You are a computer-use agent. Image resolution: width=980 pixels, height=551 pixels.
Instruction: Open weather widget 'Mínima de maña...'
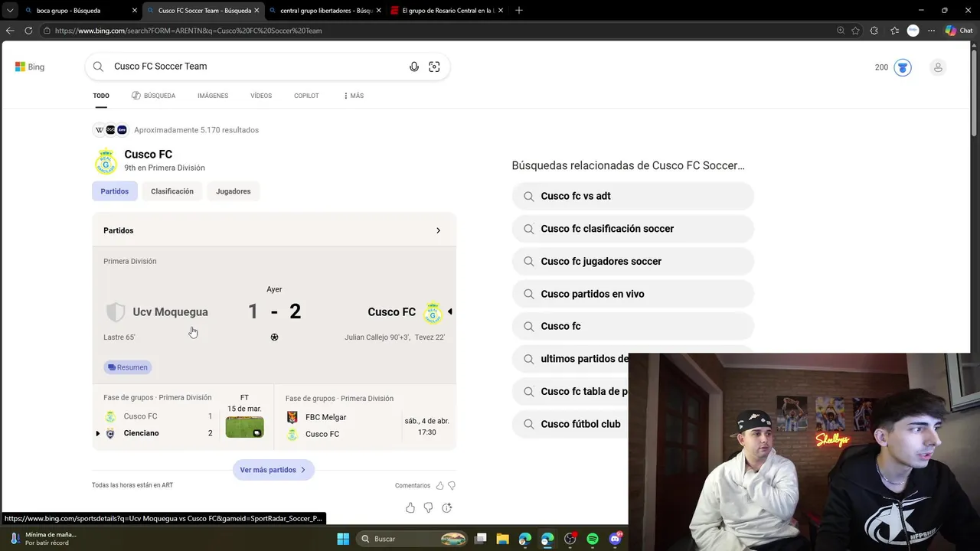(x=42, y=539)
